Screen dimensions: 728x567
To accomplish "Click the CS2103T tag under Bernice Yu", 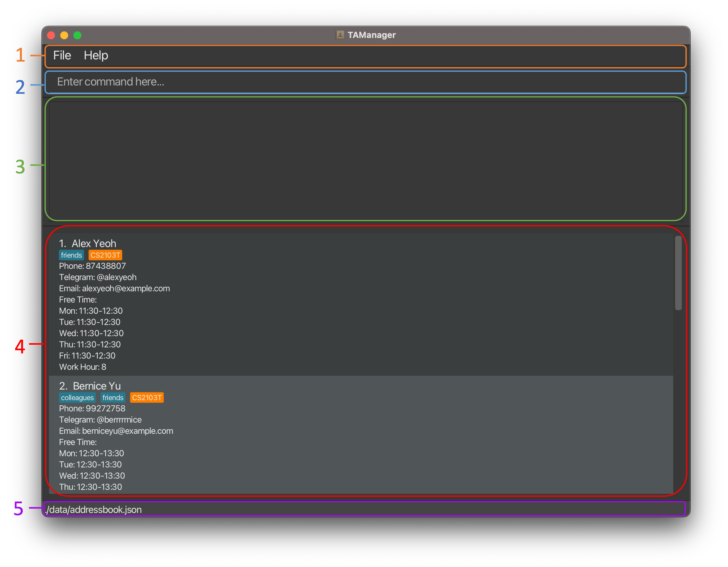I will [x=147, y=398].
